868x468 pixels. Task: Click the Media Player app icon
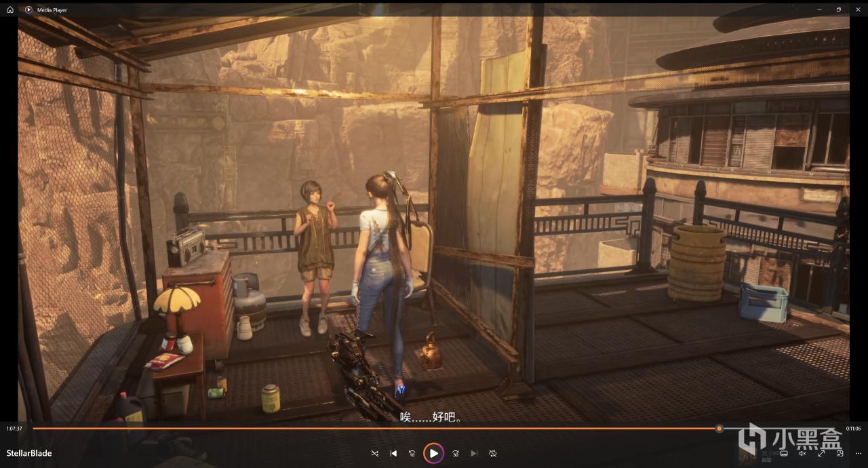(28, 9)
